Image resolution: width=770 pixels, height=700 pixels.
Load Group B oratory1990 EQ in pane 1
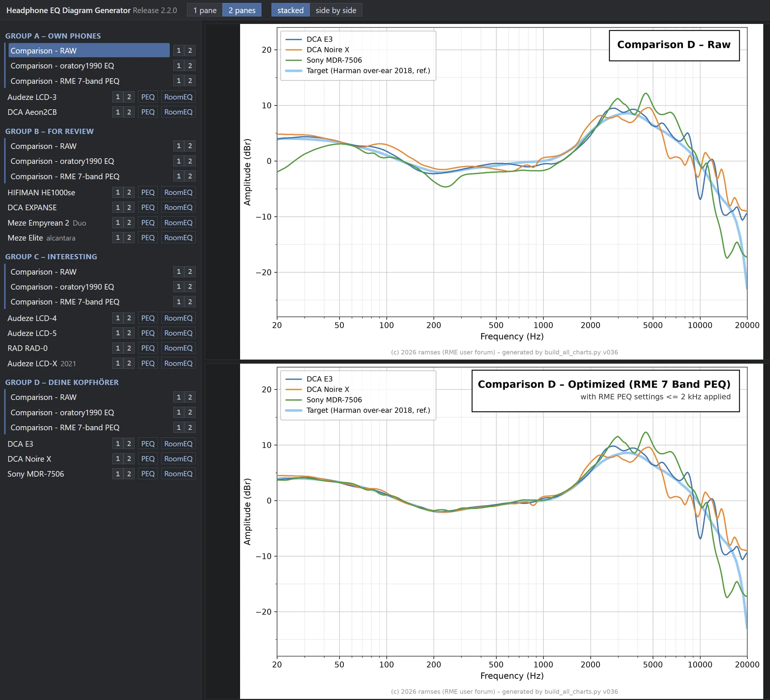point(179,161)
